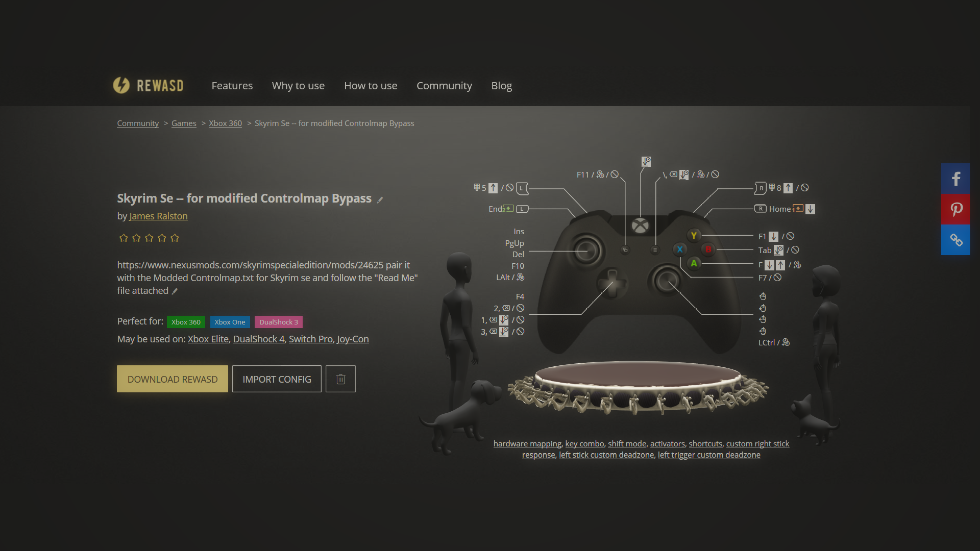This screenshot has height=551, width=980.
Task: Click DOWNLOAD REWASD button
Action: click(x=173, y=379)
